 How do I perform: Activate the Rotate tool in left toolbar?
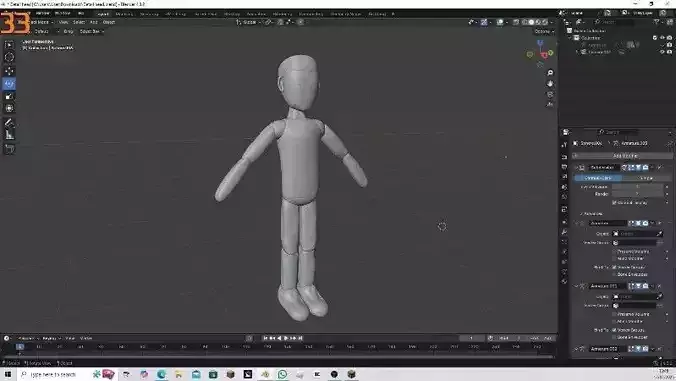(9, 84)
